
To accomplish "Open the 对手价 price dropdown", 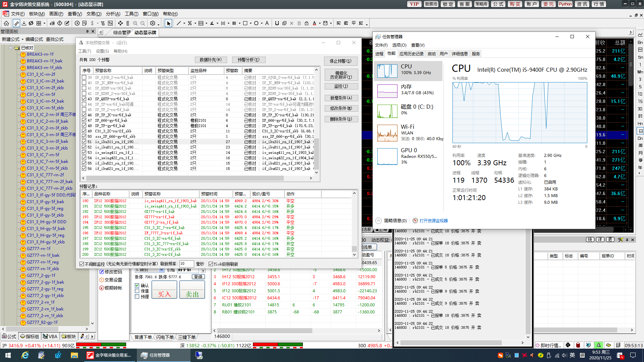I will pyautogui.click(x=203, y=270).
